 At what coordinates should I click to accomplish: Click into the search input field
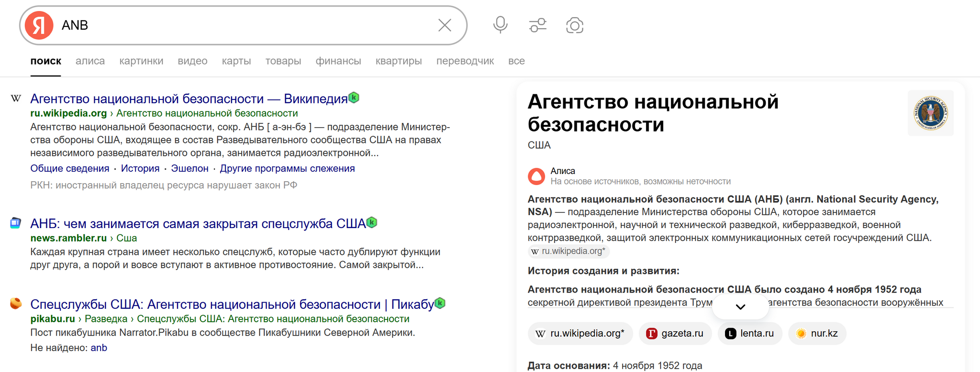[239, 25]
